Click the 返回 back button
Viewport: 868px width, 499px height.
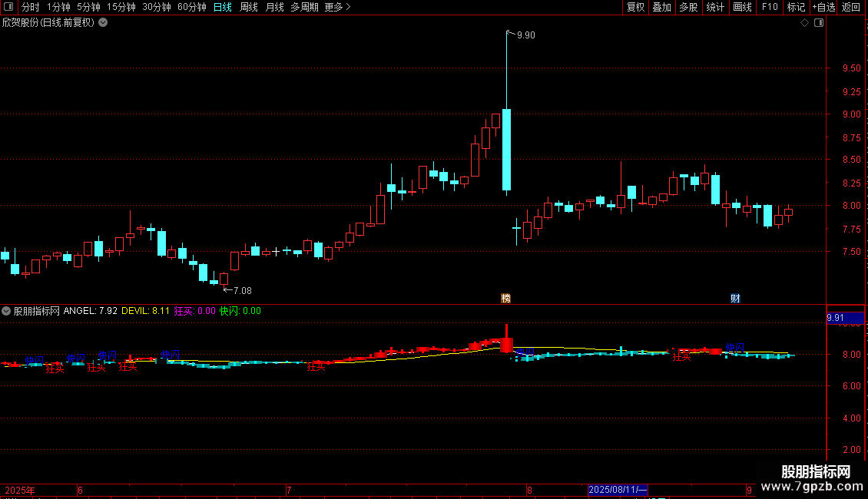pyautogui.click(x=851, y=7)
